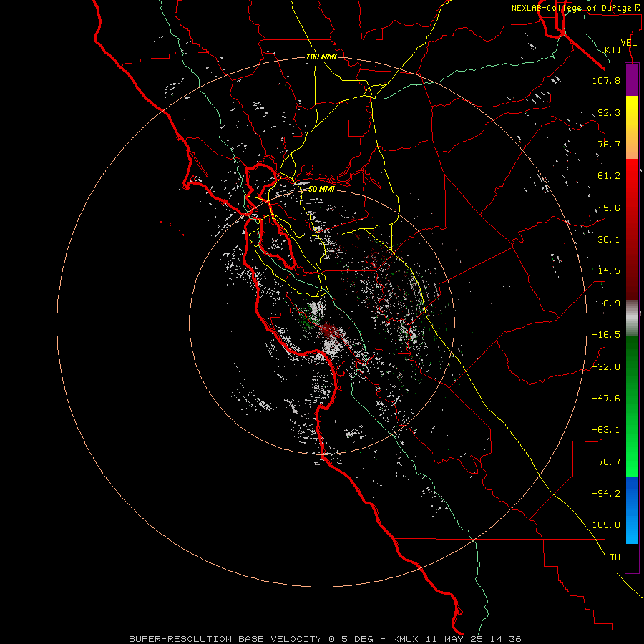Pick the blue segment of the color bar
The image size is (644, 644).
coord(632,510)
